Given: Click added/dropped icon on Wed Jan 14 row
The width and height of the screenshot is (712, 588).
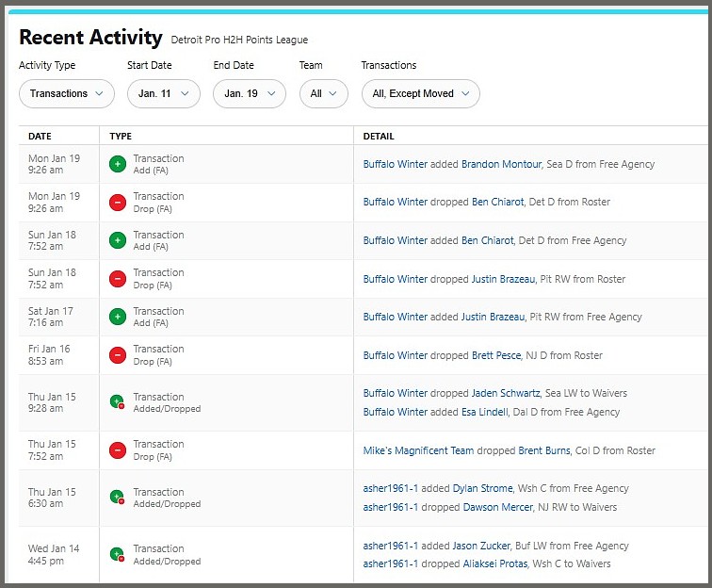Looking at the screenshot, I should tap(118, 554).
